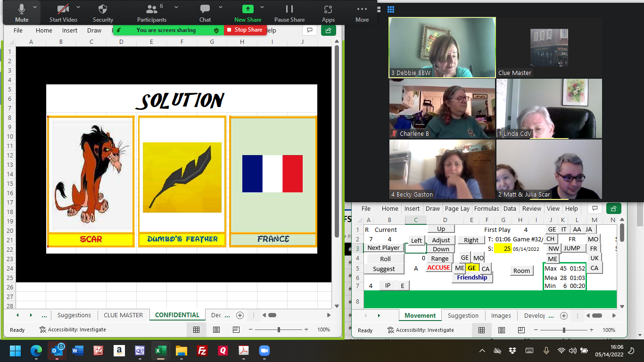The height and width of the screenshot is (362, 644).
Task: Open the Windows Start menu
Action: (16, 351)
